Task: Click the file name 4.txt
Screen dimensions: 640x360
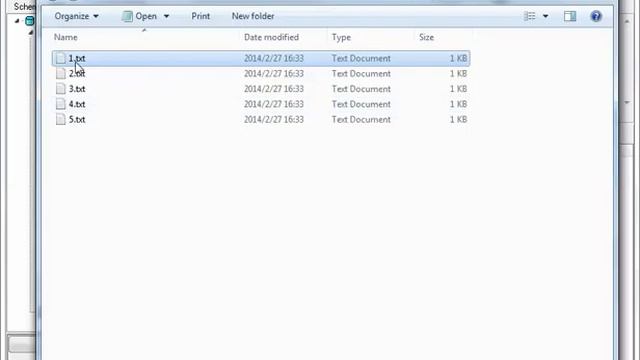Action: 77,104
